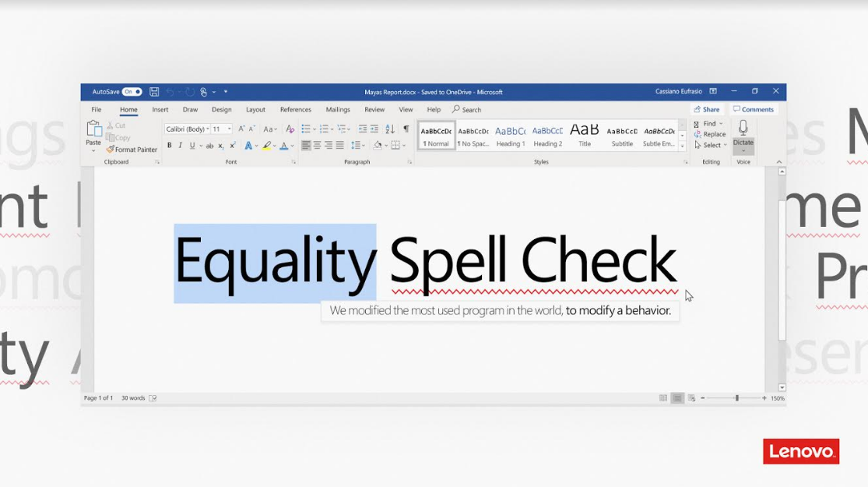Click the zoom slider in status bar
The width and height of the screenshot is (868, 487).
736,398
